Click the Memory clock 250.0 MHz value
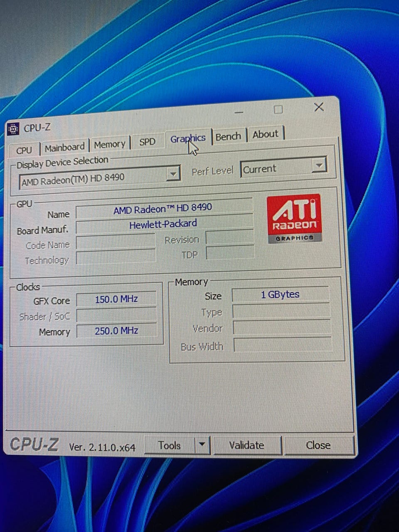The height and width of the screenshot is (532, 399). point(117,331)
